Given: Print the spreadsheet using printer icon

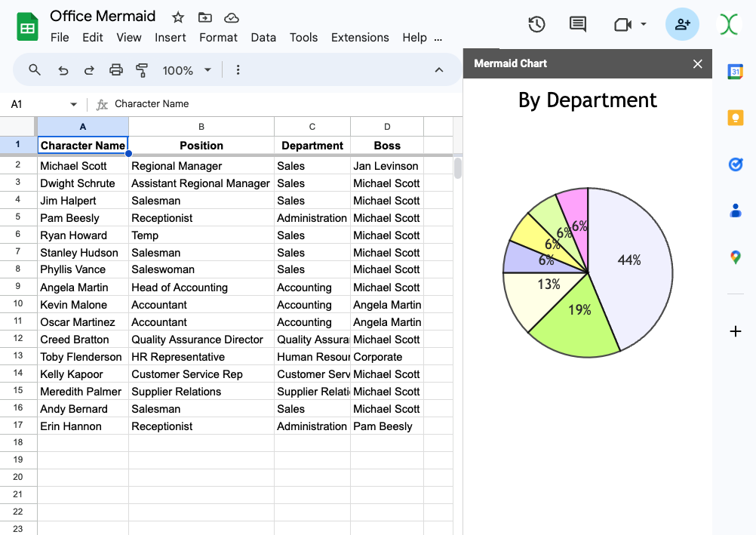Looking at the screenshot, I should point(115,70).
